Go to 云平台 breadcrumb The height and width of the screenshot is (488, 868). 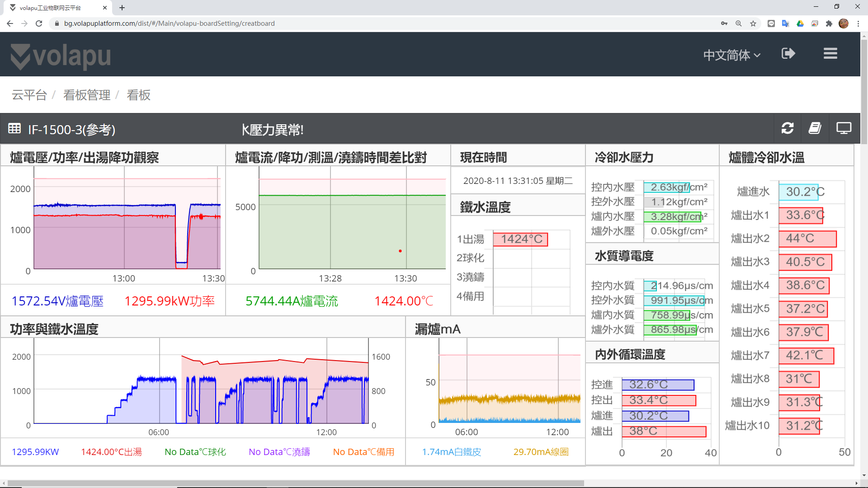click(29, 95)
